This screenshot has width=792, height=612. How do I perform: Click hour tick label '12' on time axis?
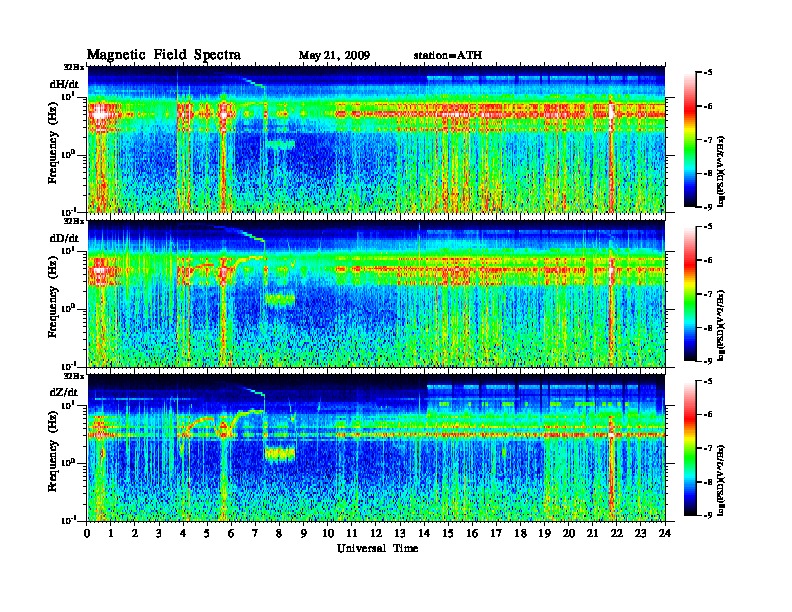[376, 534]
